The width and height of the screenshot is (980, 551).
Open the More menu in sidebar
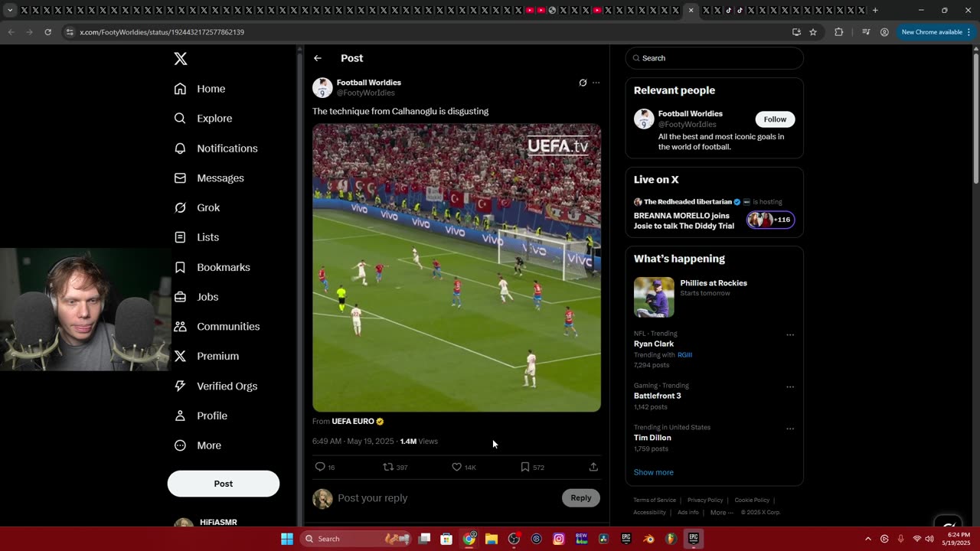(x=198, y=445)
